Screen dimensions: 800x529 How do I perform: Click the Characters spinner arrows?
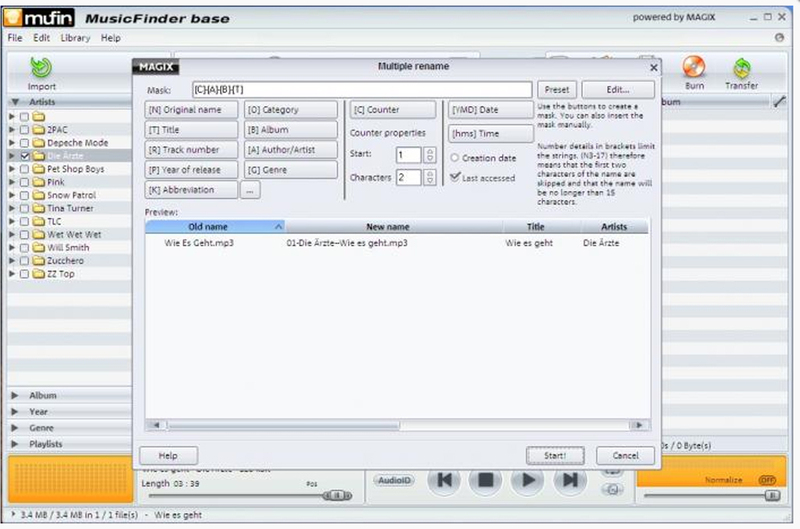coord(430,178)
